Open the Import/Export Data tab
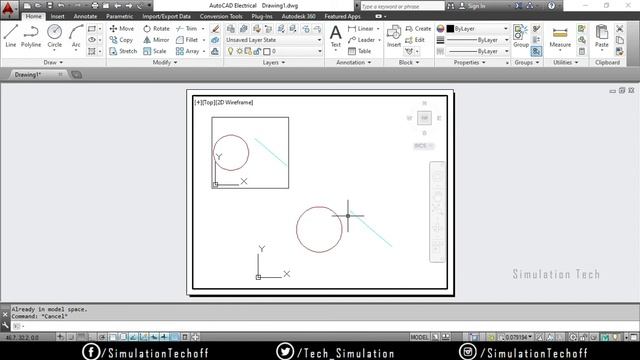 pos(167,16)
